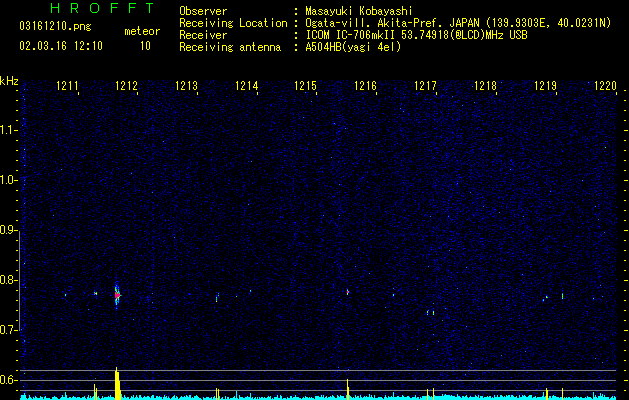This screenshot has width=629, height=400.
Task: Select the Ogata-vill. Akita-Pref. JAPAN location text
Action: [x=458, y=23]
